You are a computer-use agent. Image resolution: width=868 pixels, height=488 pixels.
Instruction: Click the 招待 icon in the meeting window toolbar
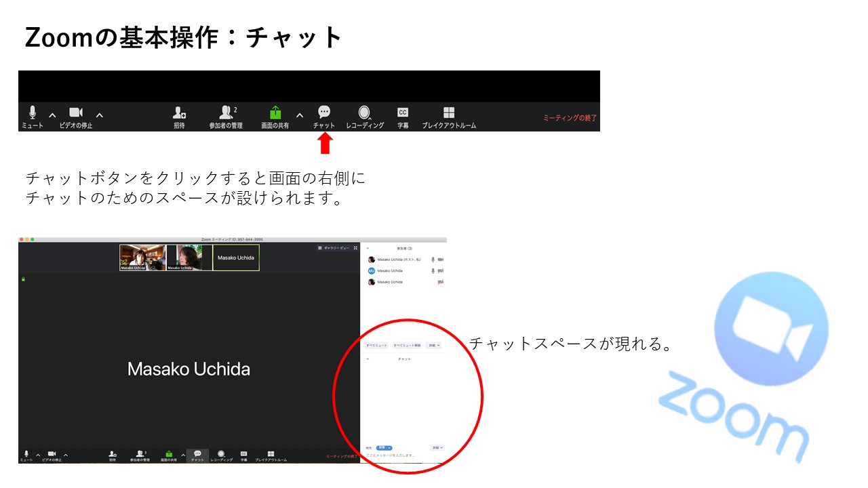tap(113, 455)
